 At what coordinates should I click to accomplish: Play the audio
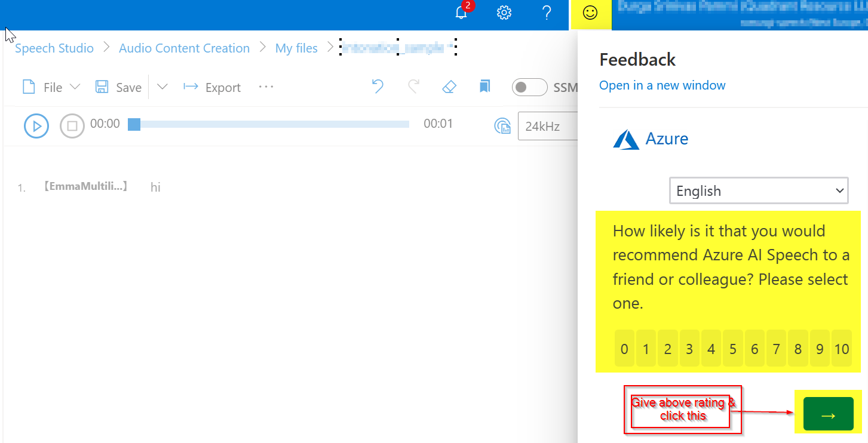point(36,126)
